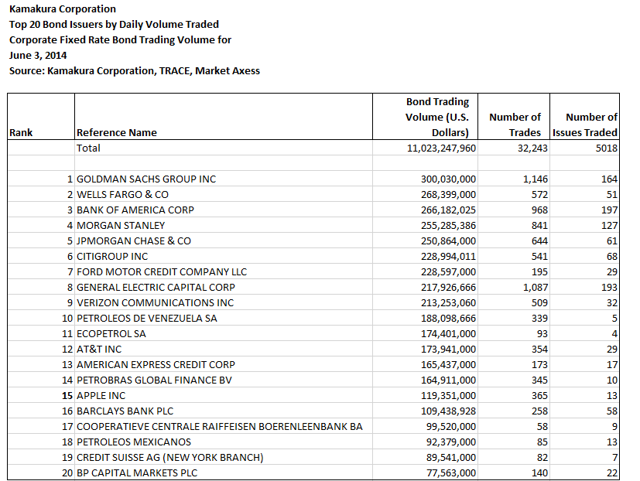The image size is (640, 481).
Task: Click Barclays volume 109,438,928
Action: pos(449,411)
